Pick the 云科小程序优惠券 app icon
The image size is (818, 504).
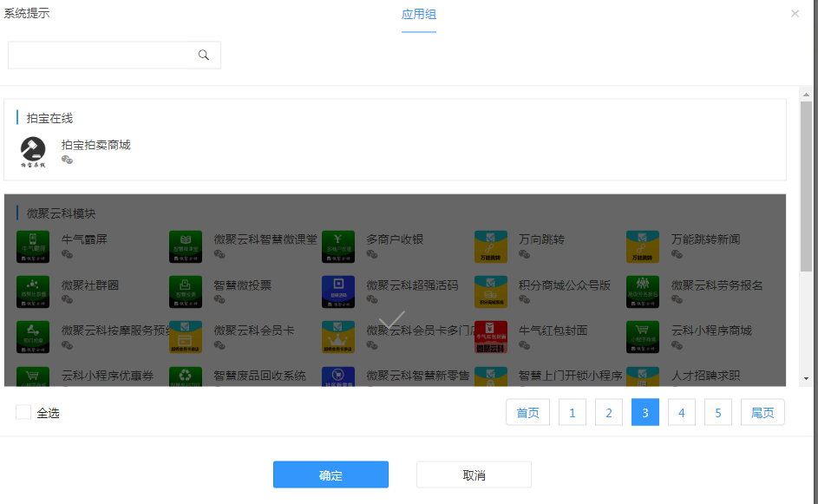click(33, 376)
